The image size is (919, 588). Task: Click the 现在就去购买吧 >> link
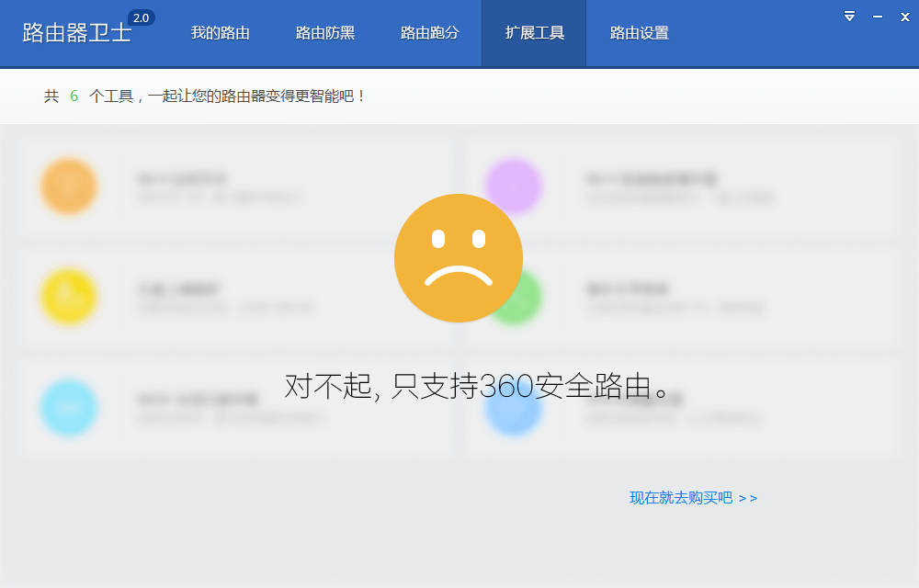tap(693, 498)
